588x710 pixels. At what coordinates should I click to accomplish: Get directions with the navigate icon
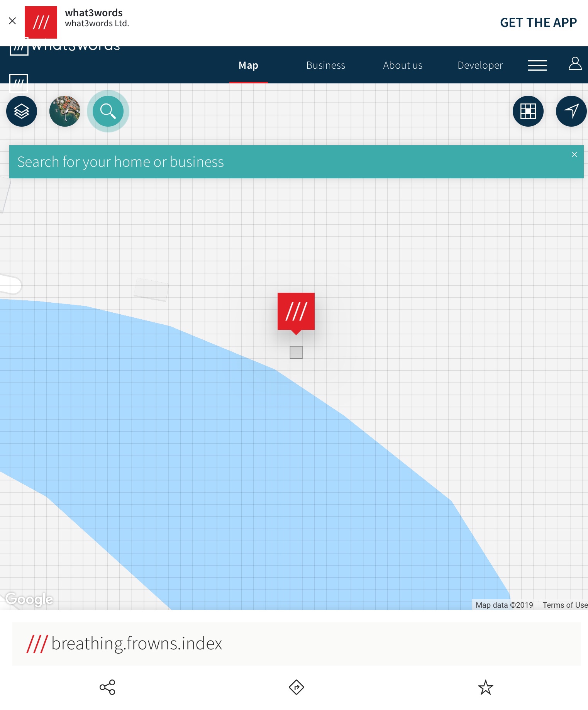point(296,687)
